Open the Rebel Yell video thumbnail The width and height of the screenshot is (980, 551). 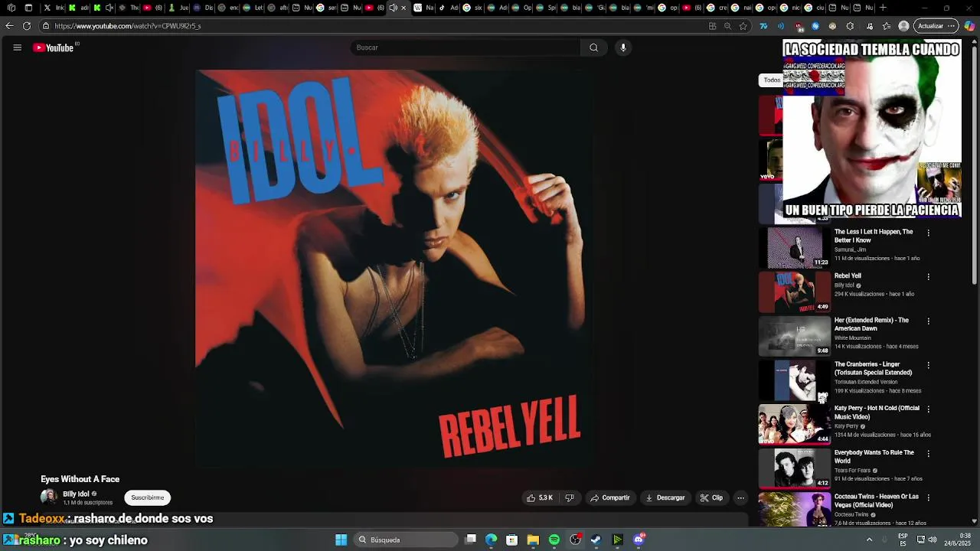pyautogui.click(x=794, y=292)
